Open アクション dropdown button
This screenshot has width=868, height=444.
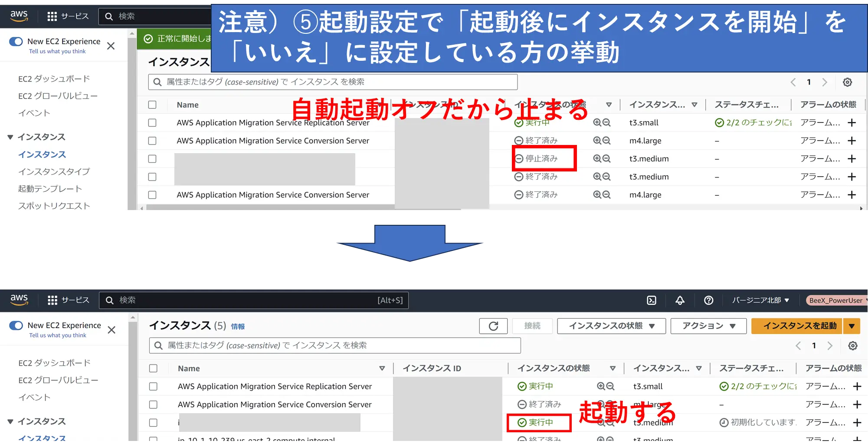[x=708, y=326]
